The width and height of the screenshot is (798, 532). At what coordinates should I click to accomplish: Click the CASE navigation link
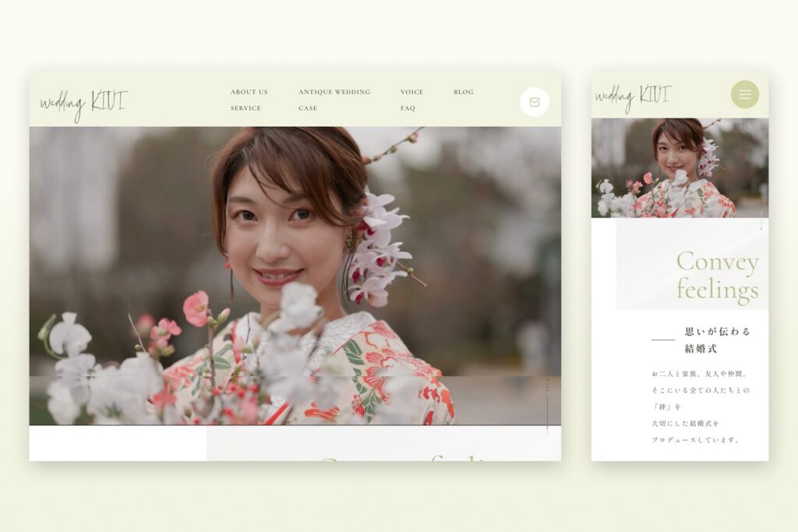(x=308, y=108)
